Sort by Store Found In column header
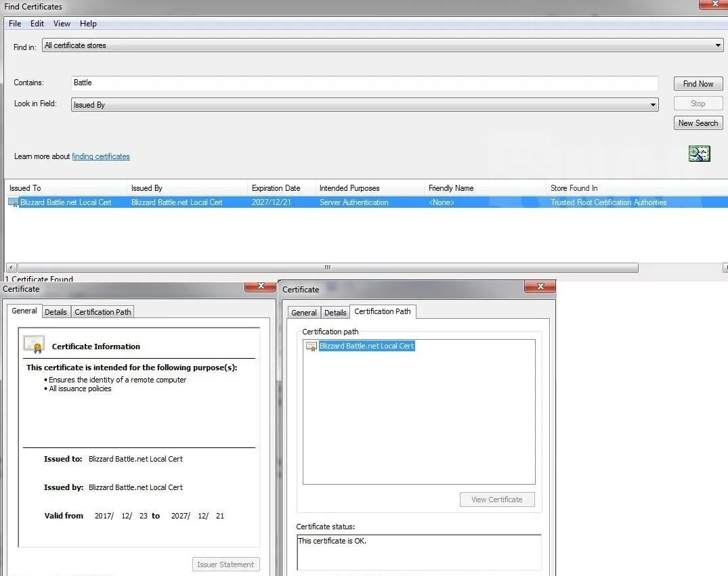This screenshot has height=576, width=728. [637, 188]
